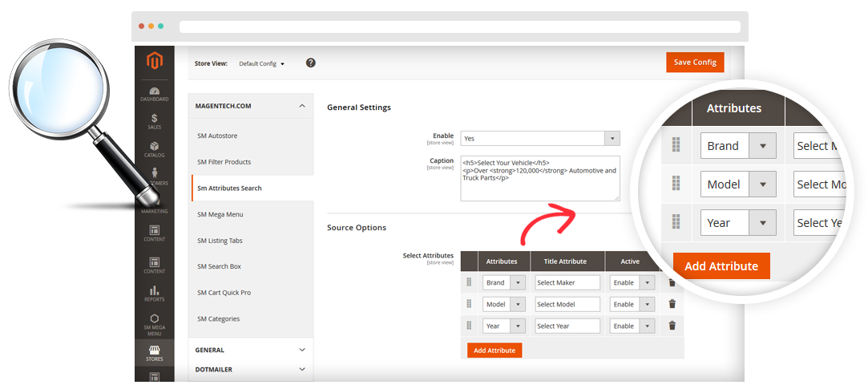Click the small Add Attribute button

[495, 350]
